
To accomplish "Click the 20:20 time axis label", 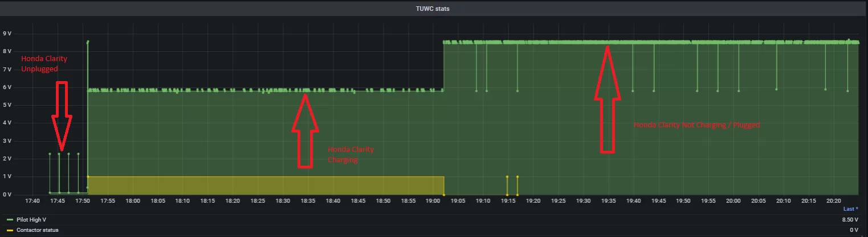I will pyautogui.click(x=833, y=201).
